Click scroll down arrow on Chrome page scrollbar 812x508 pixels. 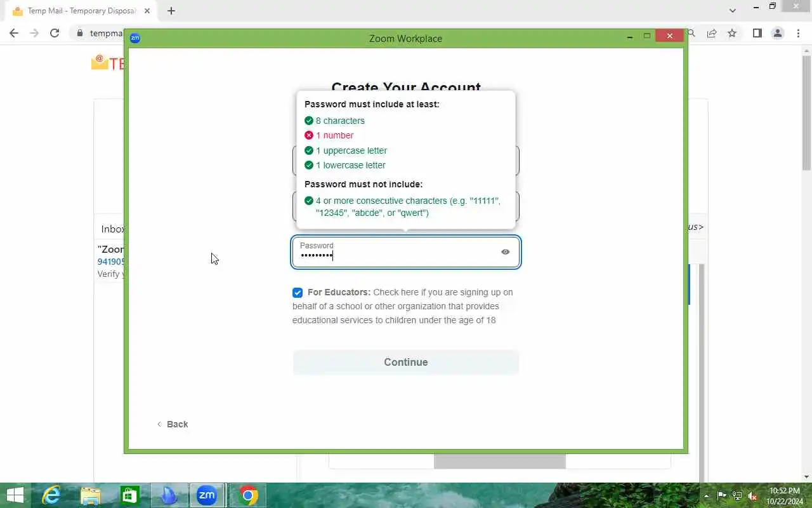[807, 477]
